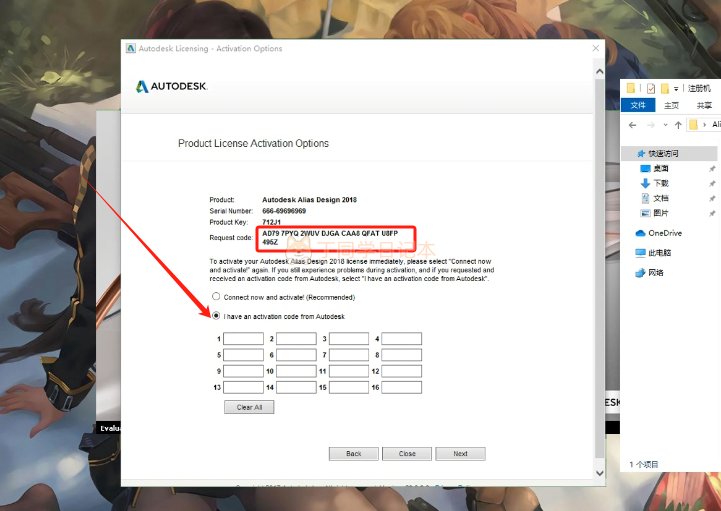The image size is (721, 511).
Task: Click the request code text
Action: pyautogui.click(x=330, y=237)
